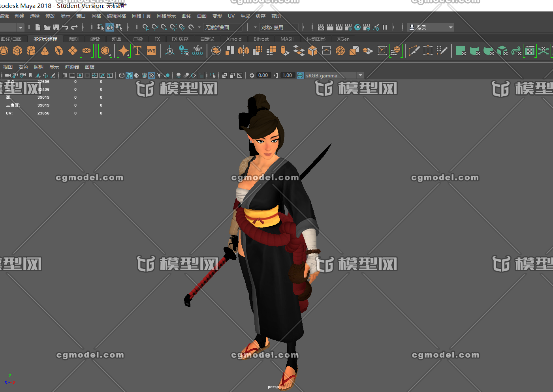Open the 网格 menu in the menu bar

[x=96, y=16]
